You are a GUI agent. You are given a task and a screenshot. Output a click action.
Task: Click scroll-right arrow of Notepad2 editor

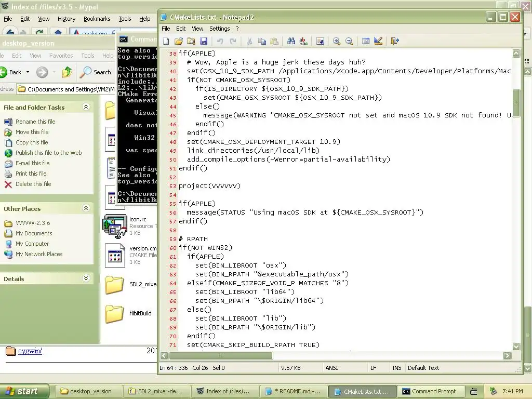507,355
